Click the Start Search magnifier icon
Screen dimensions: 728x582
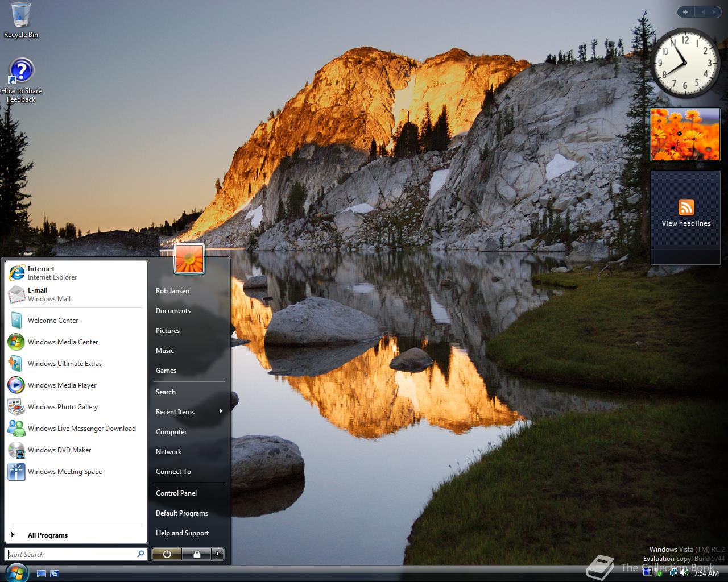(140, 554)
